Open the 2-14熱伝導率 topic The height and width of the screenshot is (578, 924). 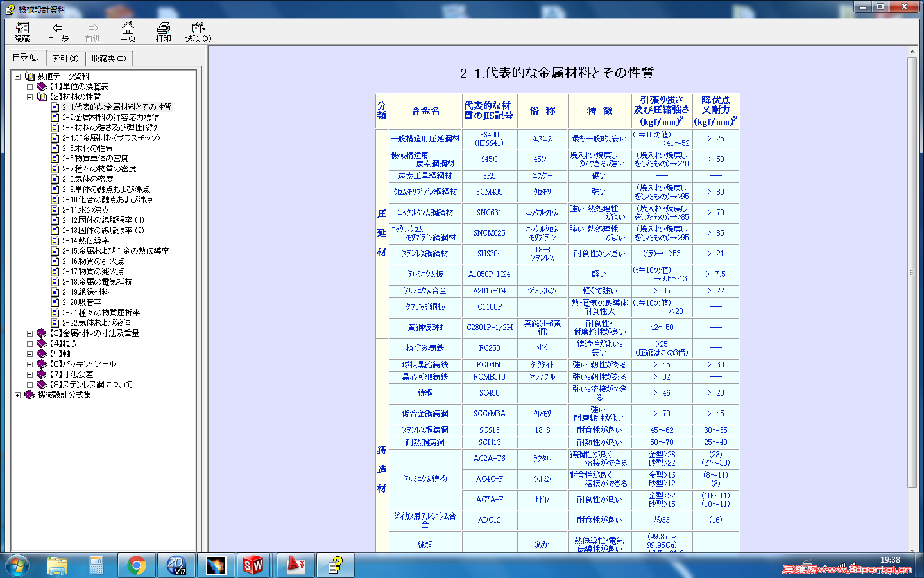[86, 241]
